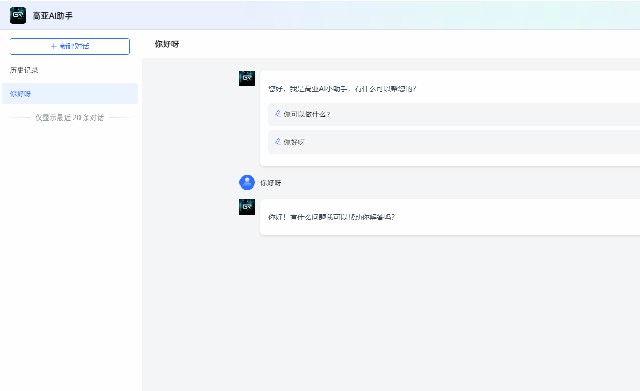Click the 高亚AI助手 logo in the header
640x391 pixels.
point(18,16)
